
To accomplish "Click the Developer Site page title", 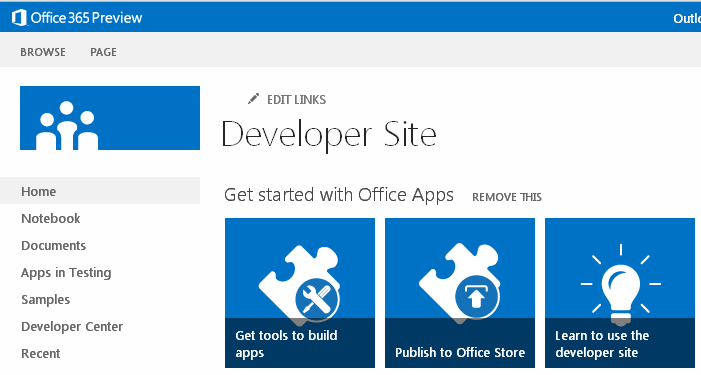I will pyautogui.click(x=329, y=135).
